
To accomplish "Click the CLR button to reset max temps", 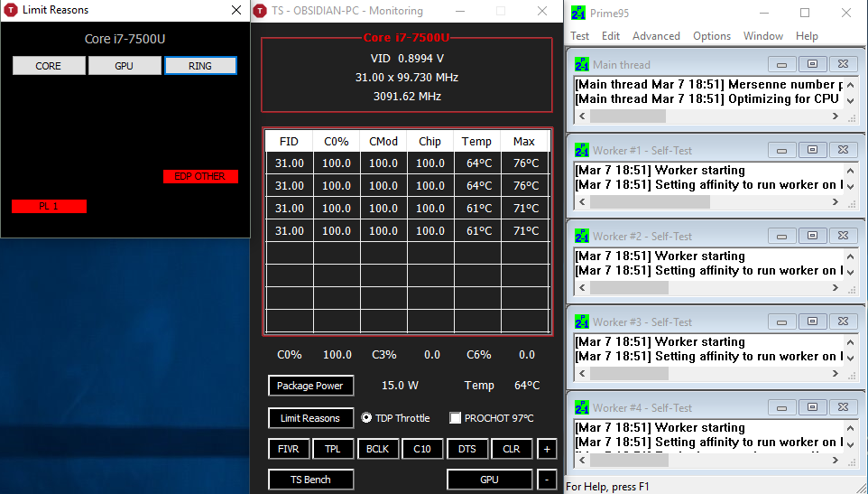I will [512, 449].
